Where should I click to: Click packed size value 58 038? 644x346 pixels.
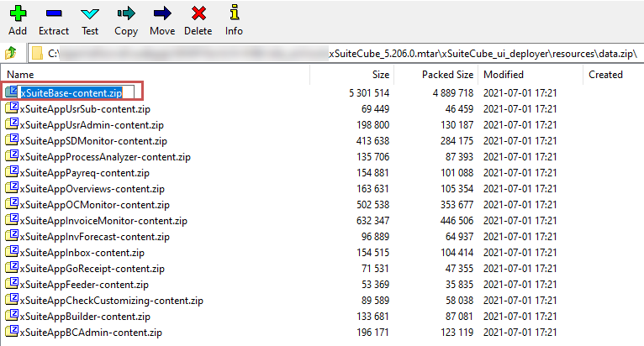point(459,301)
